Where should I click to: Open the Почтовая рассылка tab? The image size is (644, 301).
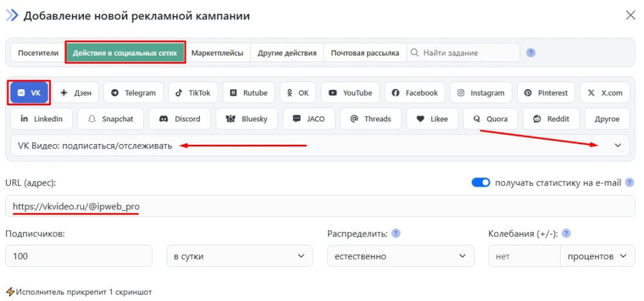(x=365, y=53)
